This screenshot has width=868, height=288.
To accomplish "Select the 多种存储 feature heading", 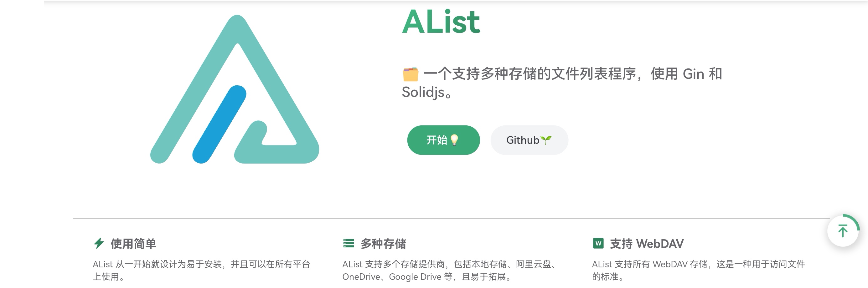I will [x=383, y=244].
